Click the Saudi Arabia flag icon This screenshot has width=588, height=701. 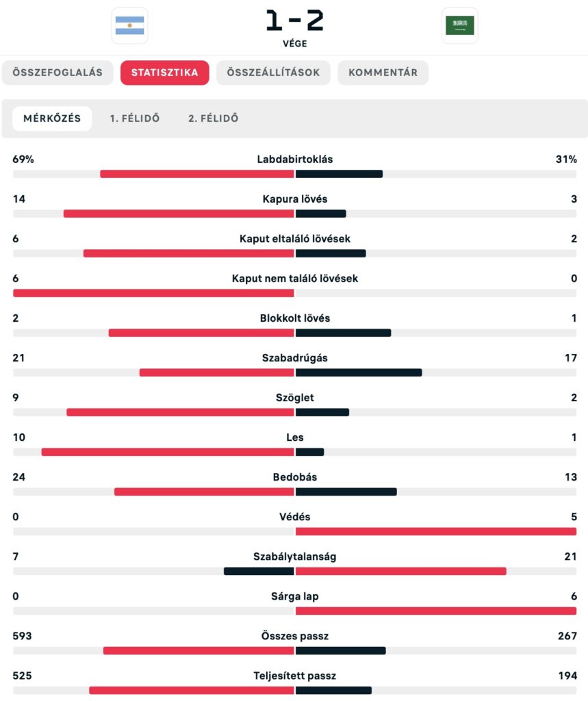[459, 25]
